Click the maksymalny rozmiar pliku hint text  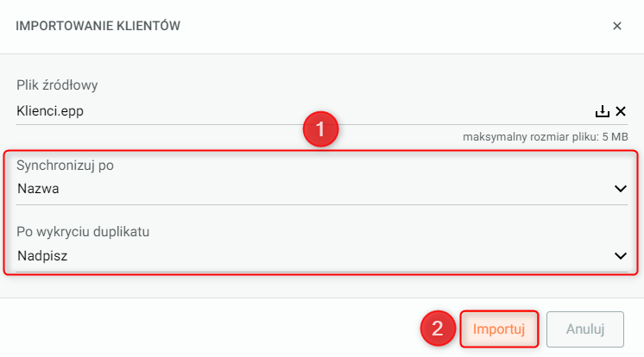545,137
